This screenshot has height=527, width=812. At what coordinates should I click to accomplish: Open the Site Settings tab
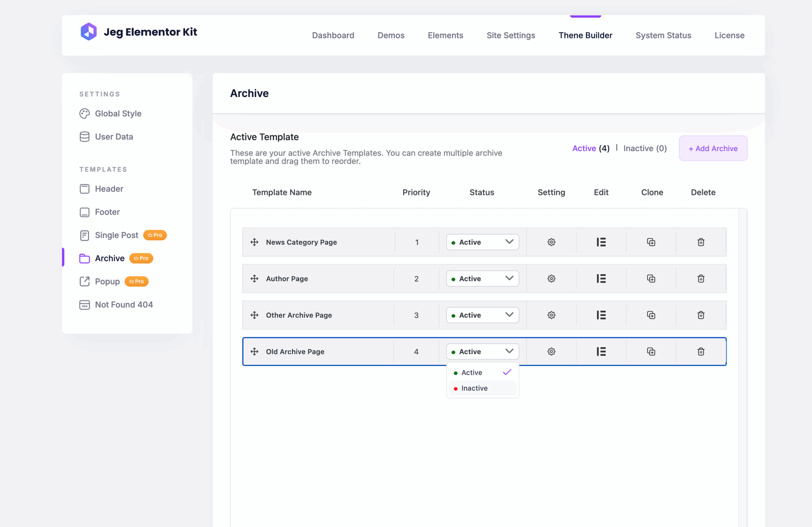tap(510, 35)
